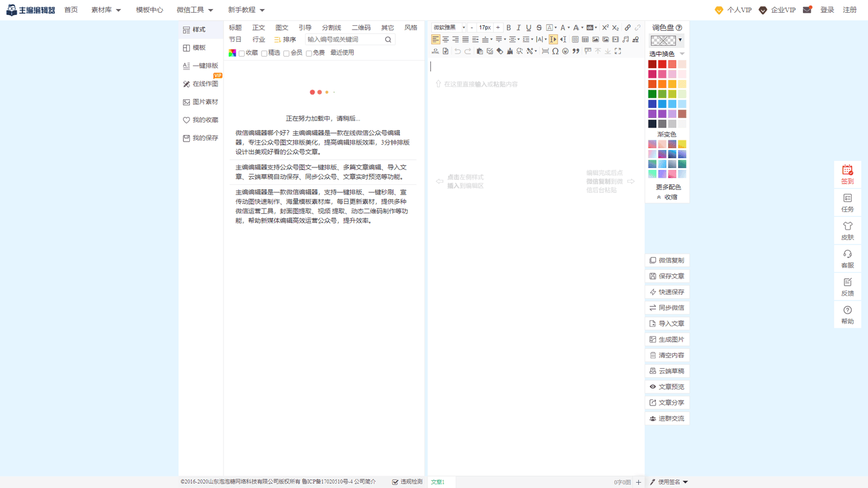Screen dimensions: 868x488
Task: Insert music audio
Action: pyautogui.click(x=625, y=39)
